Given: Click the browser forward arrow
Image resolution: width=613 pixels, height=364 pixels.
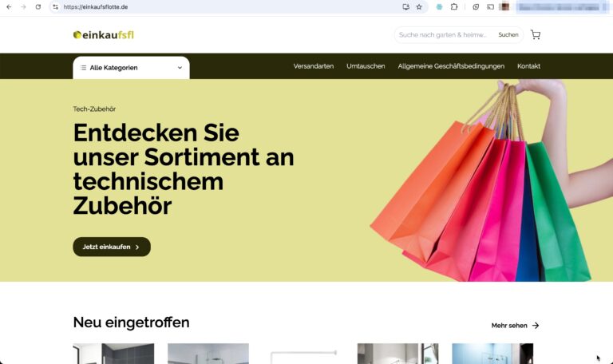Looking at the screenshot, I should [23, 7].
